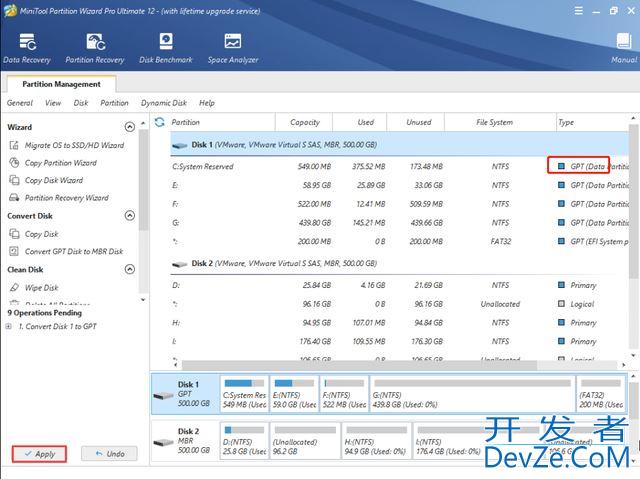
Task: Click the partition list vertical scrollbar
Action: (633, 202)
